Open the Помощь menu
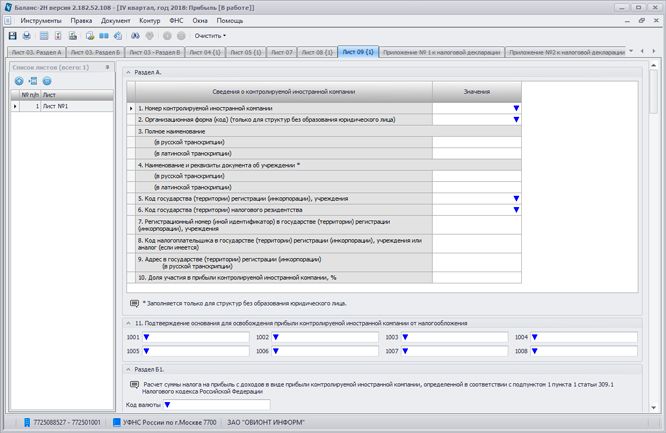The image size is (666, 433). point(230,21)
